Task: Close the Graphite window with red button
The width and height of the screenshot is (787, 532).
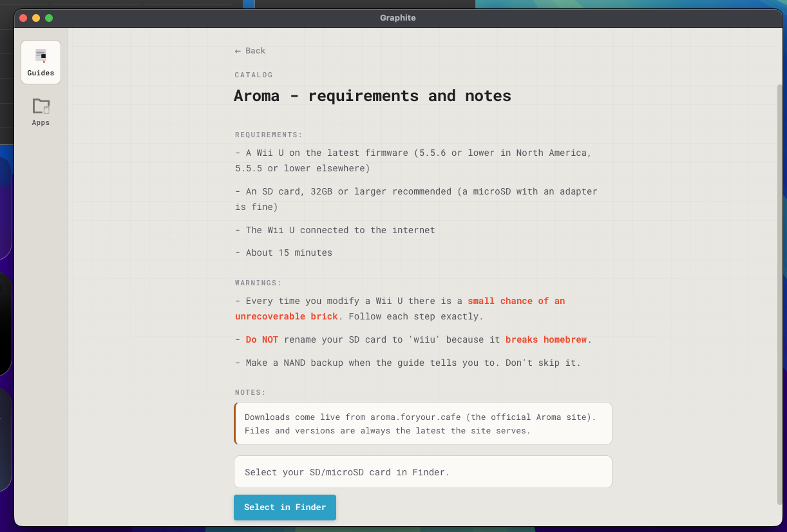Action: click(x=23, y=18)
